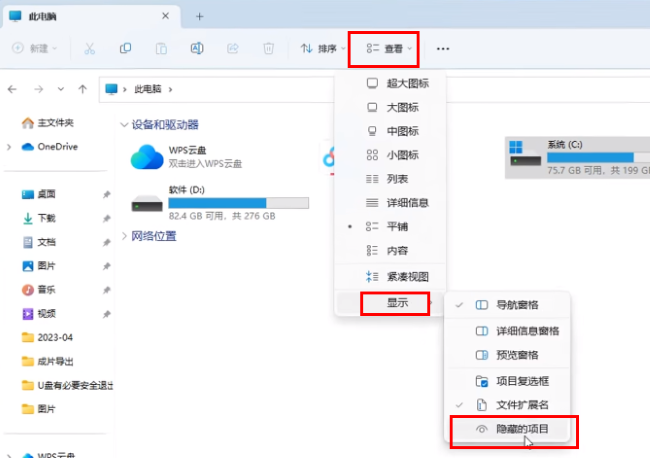The width and height of the screenshot is (650, 458).
Task: Toggle 预览窗格 preview pane
Action: point(507,355)
